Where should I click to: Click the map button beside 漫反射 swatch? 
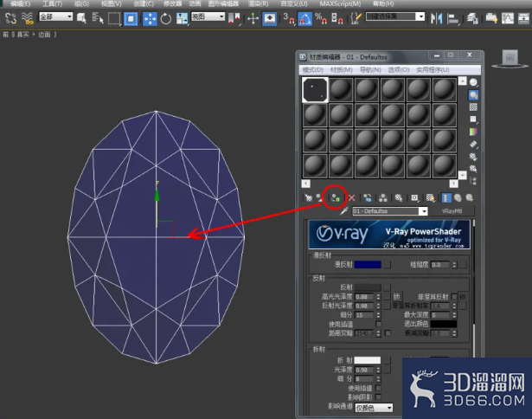(387, 265)
